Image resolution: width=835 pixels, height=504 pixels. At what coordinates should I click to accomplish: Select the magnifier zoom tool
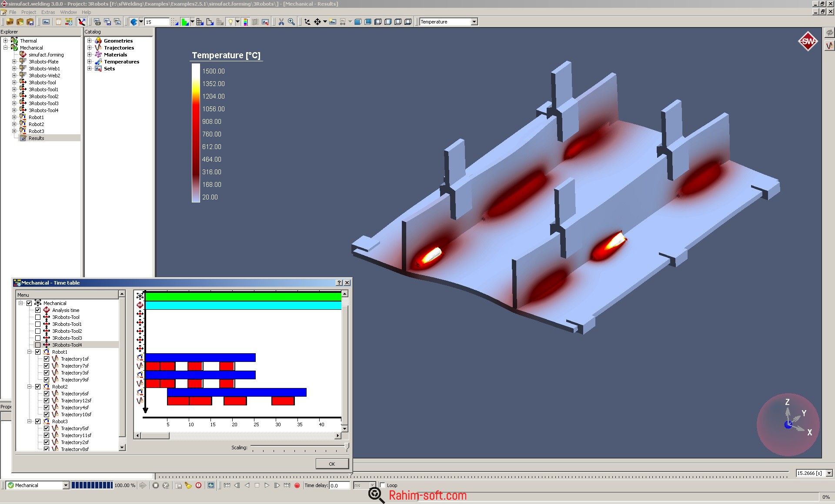pos(291,22)
